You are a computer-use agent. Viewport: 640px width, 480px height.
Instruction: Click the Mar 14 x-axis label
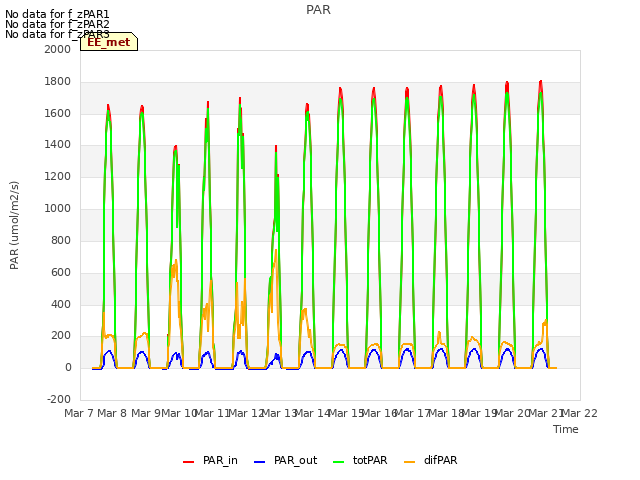(313, 413)
